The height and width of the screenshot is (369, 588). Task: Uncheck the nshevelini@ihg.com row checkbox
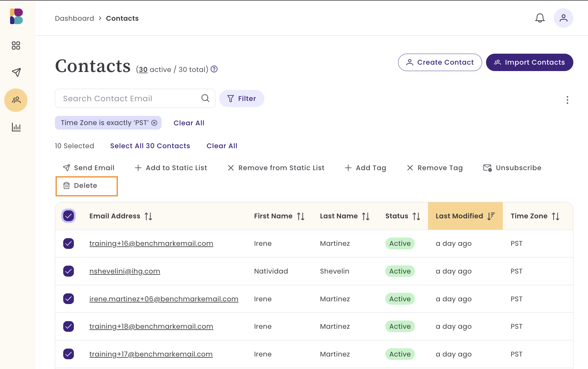(x=68, y=271)
